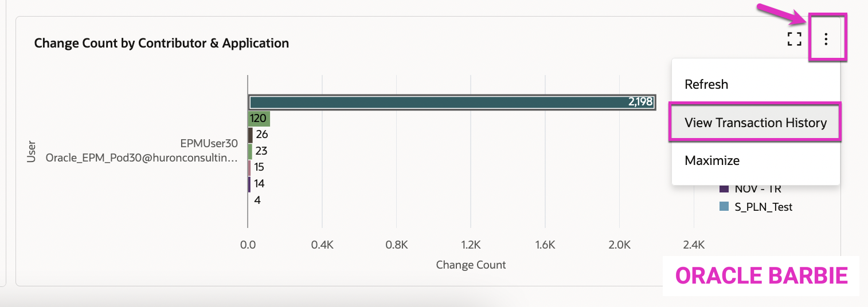Click the NOV - TR legend label

click(758, 189)
